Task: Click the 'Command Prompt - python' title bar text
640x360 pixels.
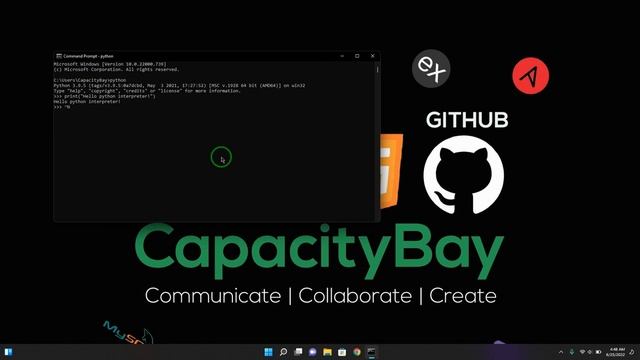Action: [x=88, y=56]
